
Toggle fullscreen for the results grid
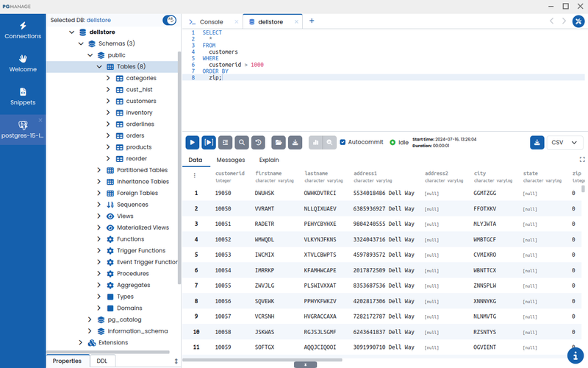582,159
